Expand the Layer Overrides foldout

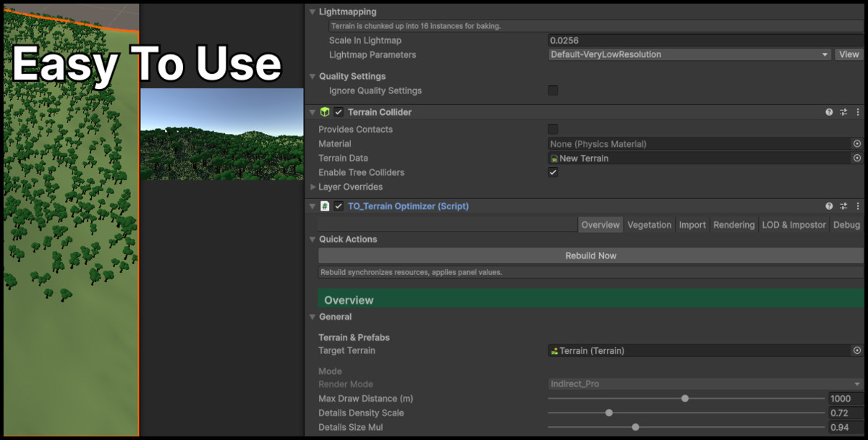(x=313, y=187)
